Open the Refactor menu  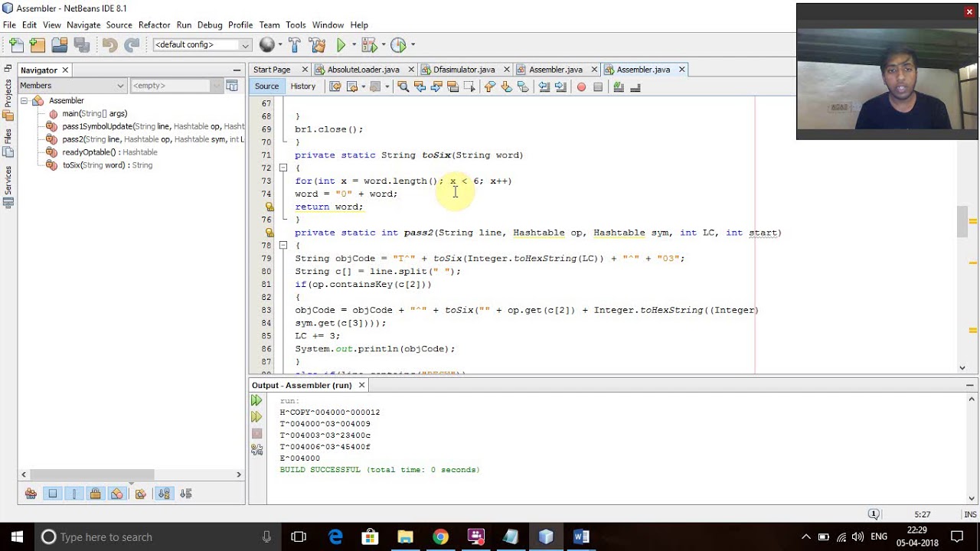coord(154,24)
